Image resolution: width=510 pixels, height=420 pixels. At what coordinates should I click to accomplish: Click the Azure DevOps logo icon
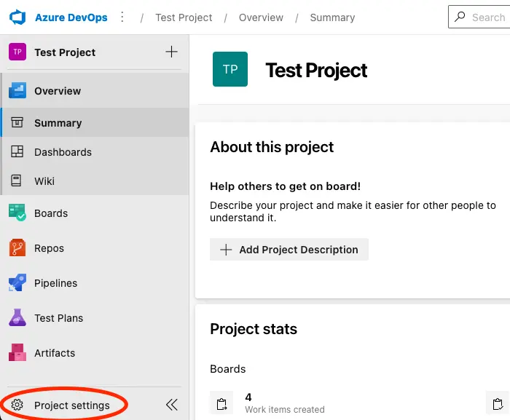[17, 17]
